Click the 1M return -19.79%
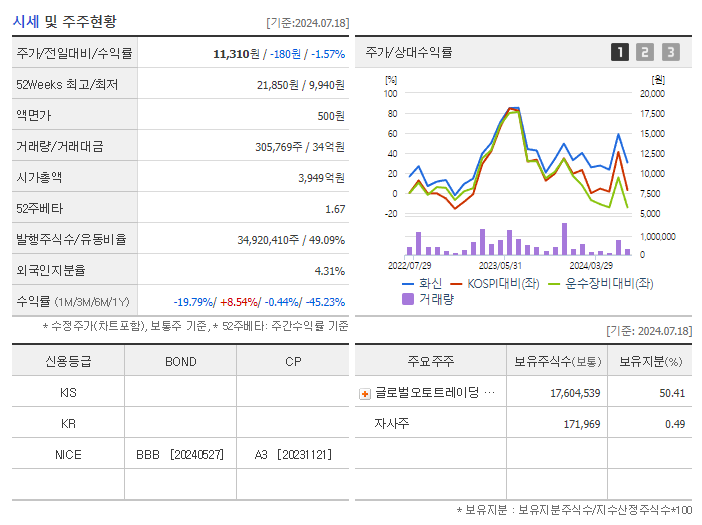 193,302
